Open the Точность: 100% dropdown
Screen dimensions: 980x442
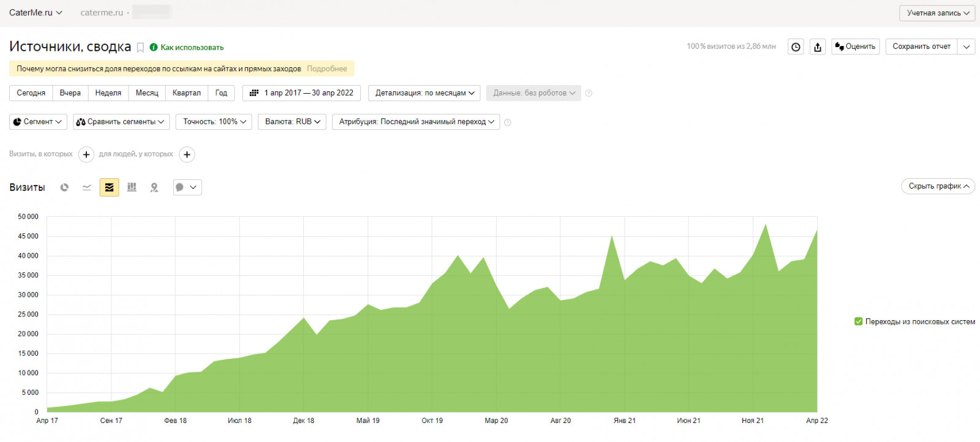click(214, 122)
